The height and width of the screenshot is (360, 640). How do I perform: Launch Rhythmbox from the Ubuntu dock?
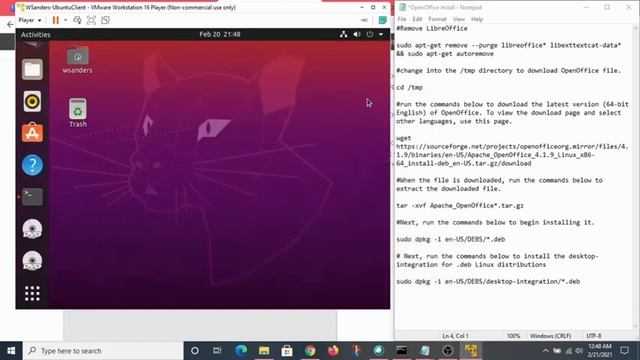[32, 101]
